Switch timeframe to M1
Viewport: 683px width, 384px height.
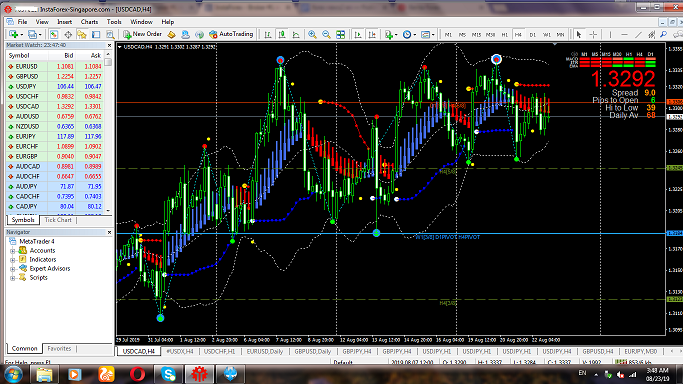pos(448,34)
